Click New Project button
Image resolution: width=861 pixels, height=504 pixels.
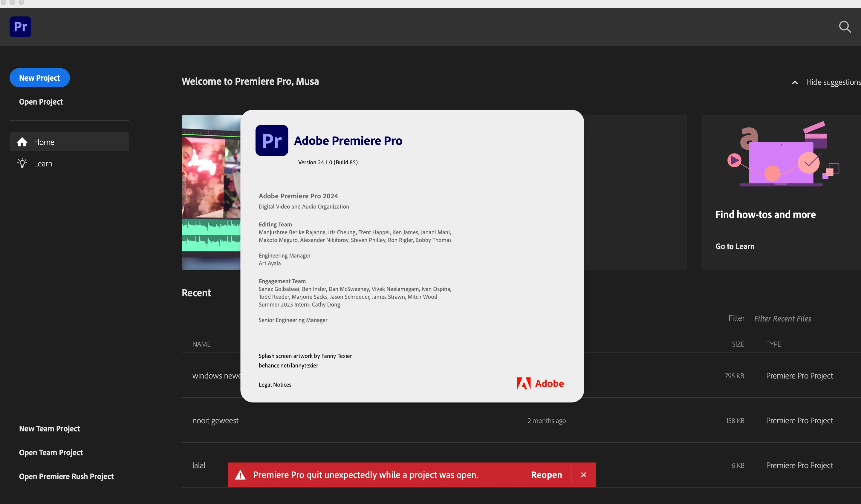(40, 78)
